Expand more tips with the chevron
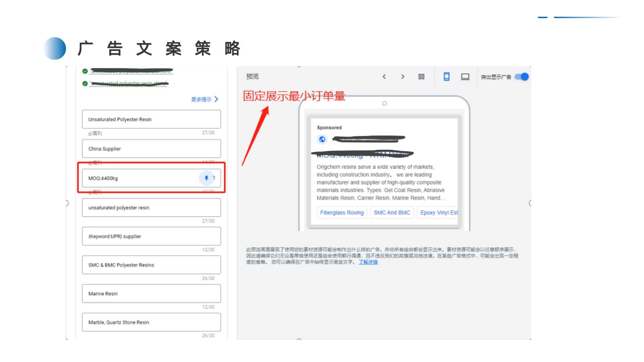The width and height of the screenshot is (644, 362). [216, 99]
